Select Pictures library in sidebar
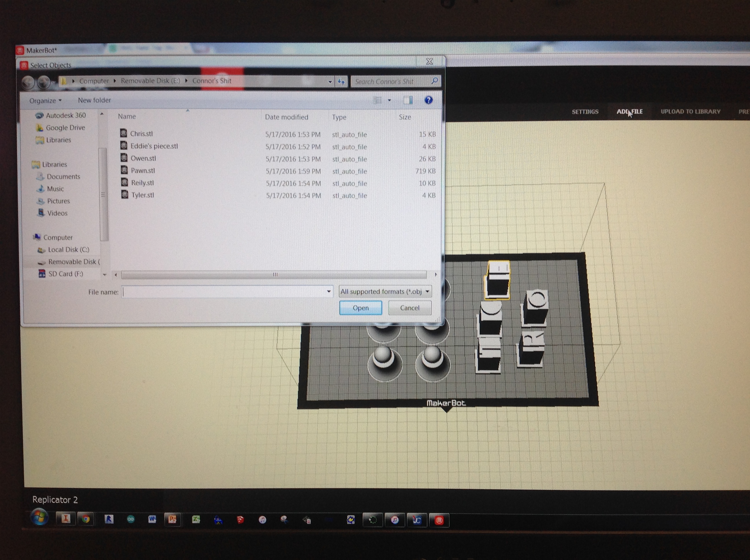Viewport: 750px width, 560px height. (x=54, y=201)
